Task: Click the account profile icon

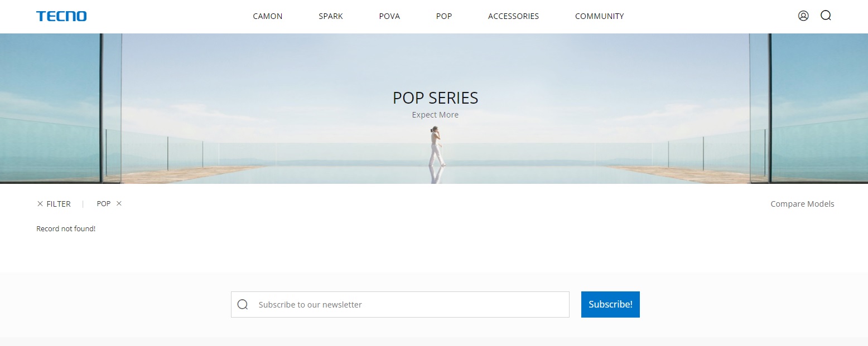Action: click(803, 16)
